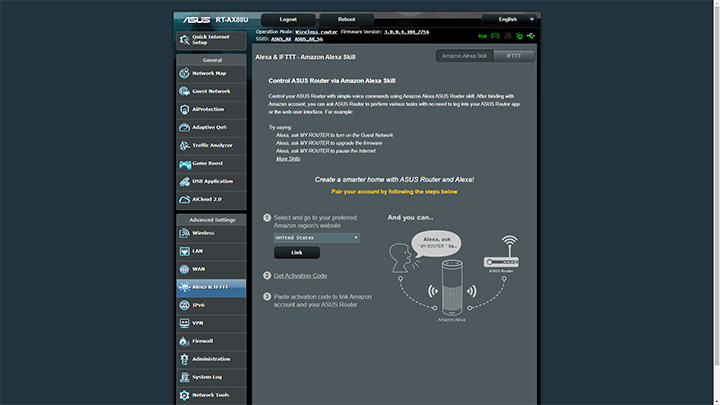
Task: Click the 'Advanced Settings' section header
Action: click(212, 220)
